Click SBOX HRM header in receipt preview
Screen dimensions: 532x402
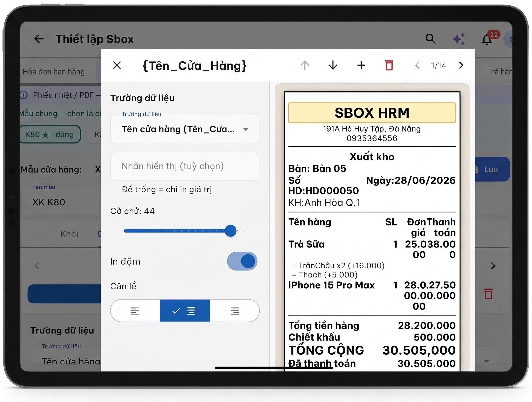point(372,113)
